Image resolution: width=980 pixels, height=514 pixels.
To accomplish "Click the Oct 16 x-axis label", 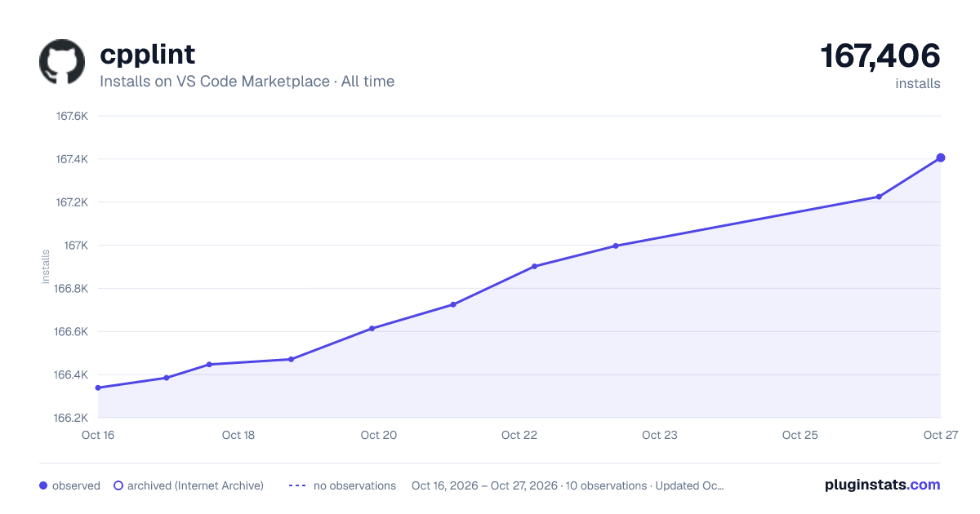I will (98, 435).
